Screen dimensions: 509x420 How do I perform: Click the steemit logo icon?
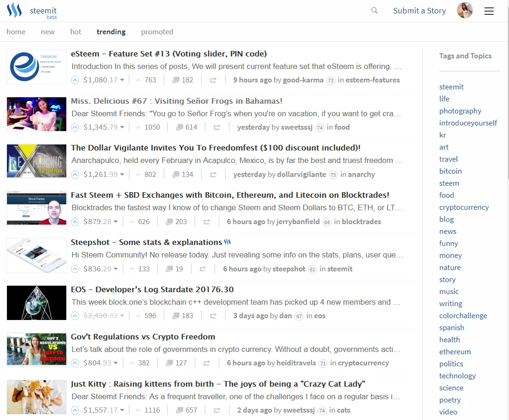(x=14, y=10)
